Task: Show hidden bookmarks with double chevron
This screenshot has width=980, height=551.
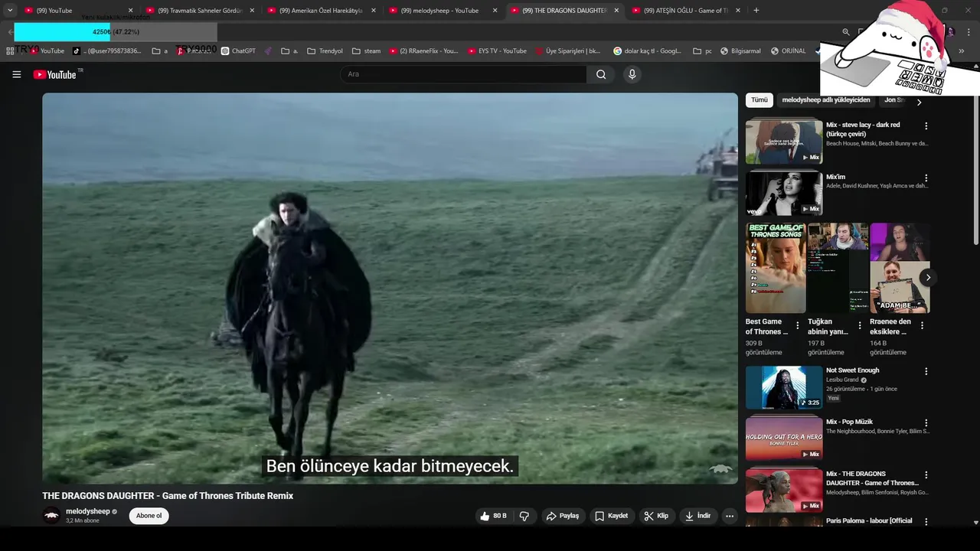Action: (x=961, y=51)
